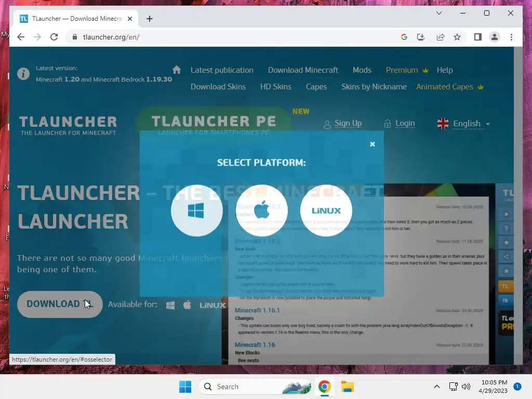Close the Select Platform dialog
Screen dimensions: 532x399
tap(372, 144)
